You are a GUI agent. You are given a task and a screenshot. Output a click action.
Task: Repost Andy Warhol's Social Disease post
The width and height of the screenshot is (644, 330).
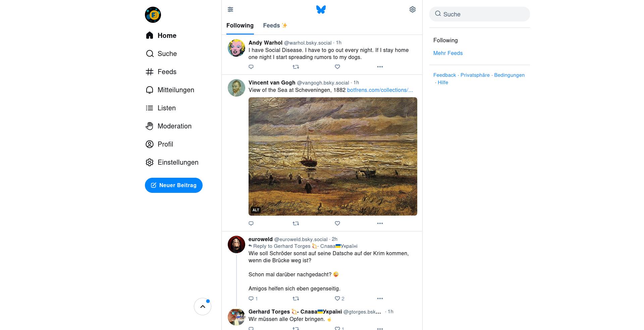(296, 67)
